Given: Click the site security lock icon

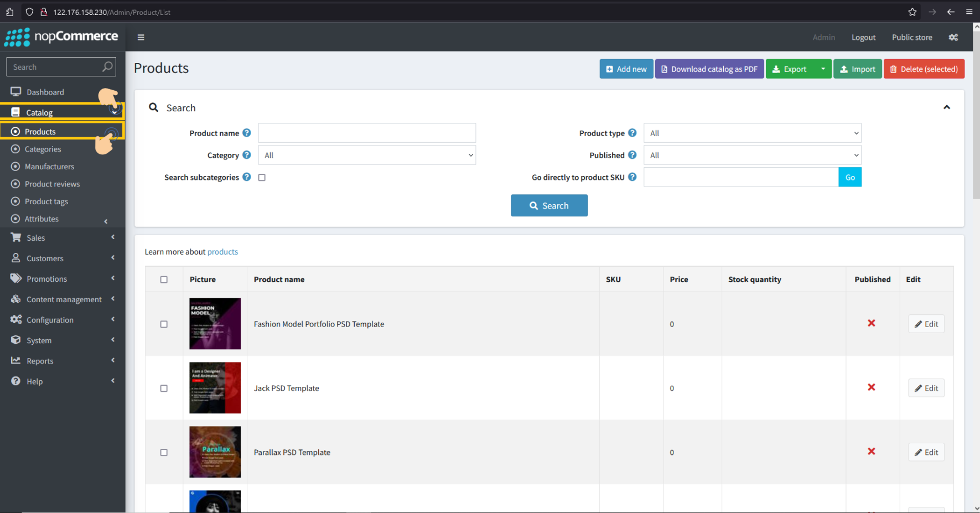Looking at the screenshot, I should (44, 12).
